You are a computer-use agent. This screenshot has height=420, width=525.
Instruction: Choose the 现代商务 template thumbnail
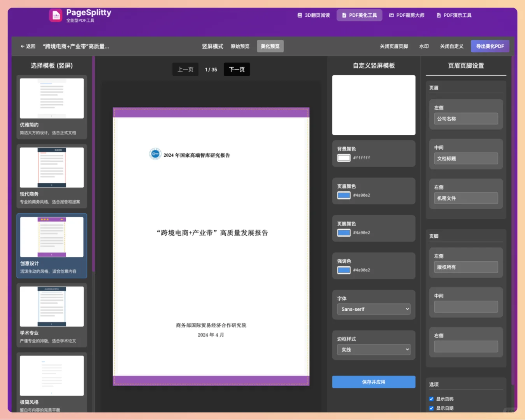point(52,168)
